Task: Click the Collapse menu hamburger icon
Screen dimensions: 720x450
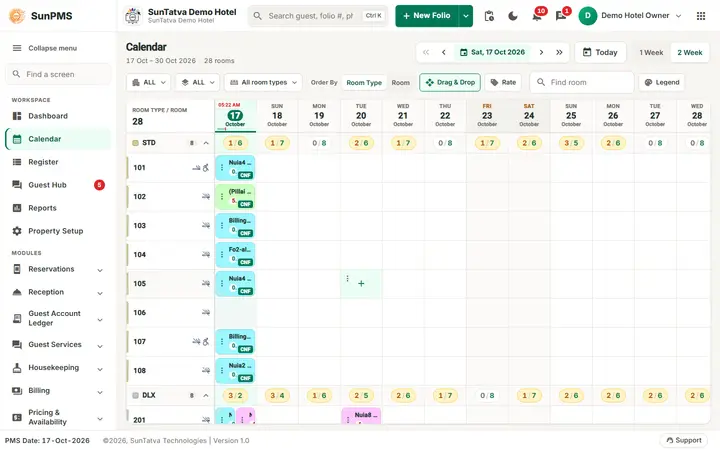Action: [x=17, y=48]
